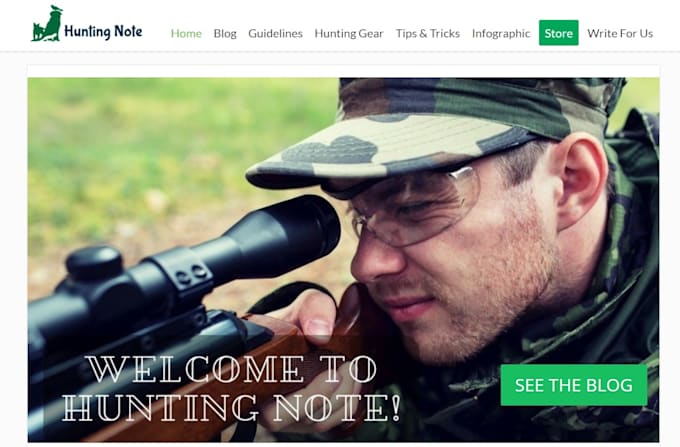The image size is (680, 447).
Task: Select Hunting Gear in the navigation
Action: 349,33
